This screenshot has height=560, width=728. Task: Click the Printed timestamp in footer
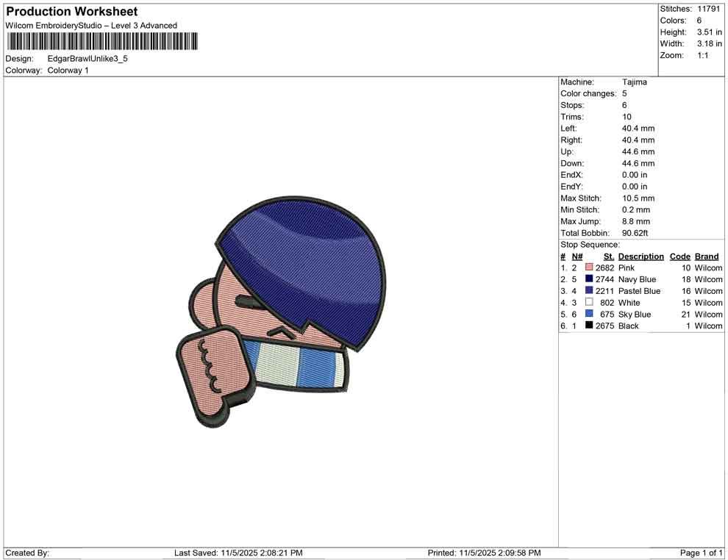click(485, 553)
